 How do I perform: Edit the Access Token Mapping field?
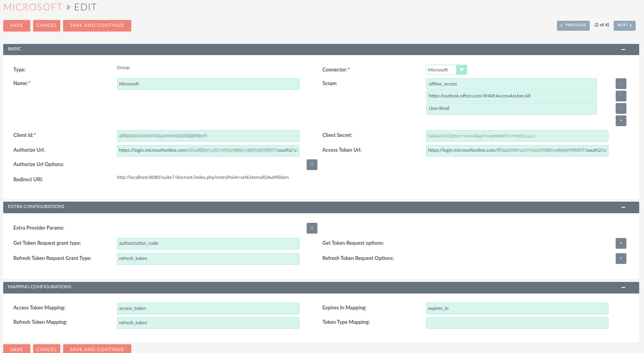(x=208, y=308)
